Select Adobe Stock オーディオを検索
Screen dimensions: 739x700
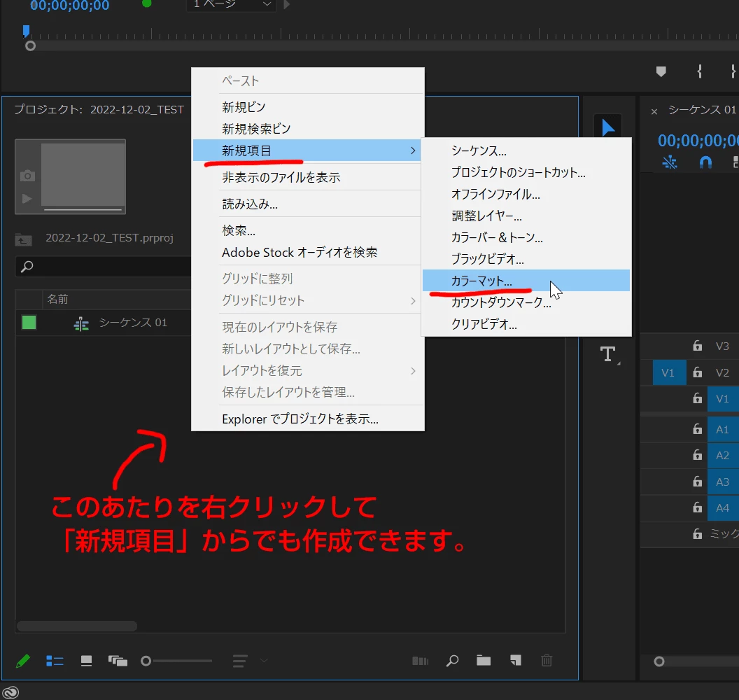click(x=308, y=252)
